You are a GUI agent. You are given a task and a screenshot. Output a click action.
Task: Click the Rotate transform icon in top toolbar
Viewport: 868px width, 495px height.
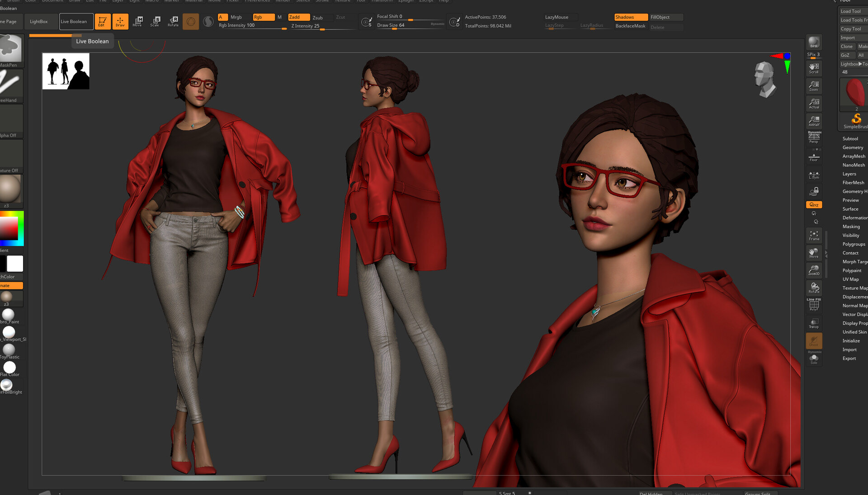point(173,21)
